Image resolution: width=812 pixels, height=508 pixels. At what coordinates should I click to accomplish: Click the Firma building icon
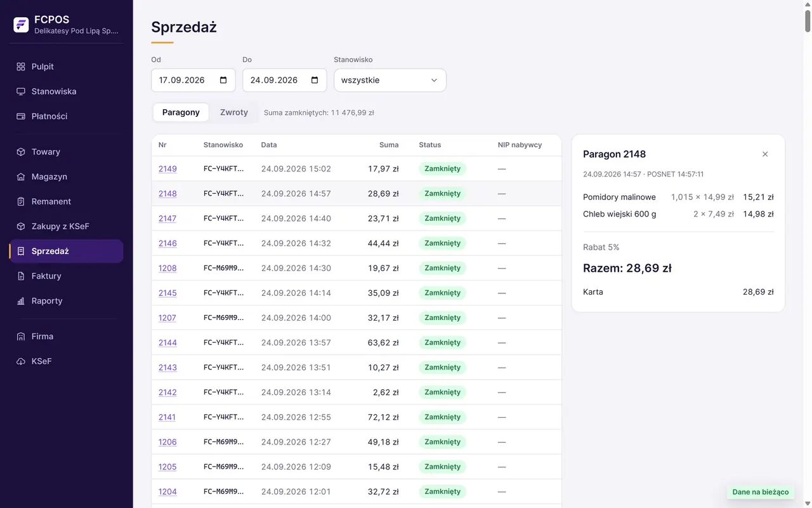pos(21,336)
